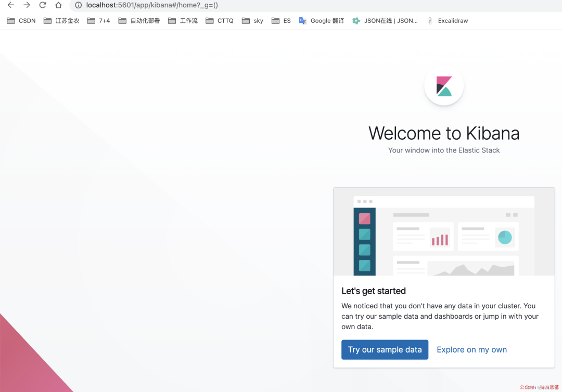Open the 工作流 bookmark folder
This screenshot has height=392, width=562.
(x=183, y=21)
